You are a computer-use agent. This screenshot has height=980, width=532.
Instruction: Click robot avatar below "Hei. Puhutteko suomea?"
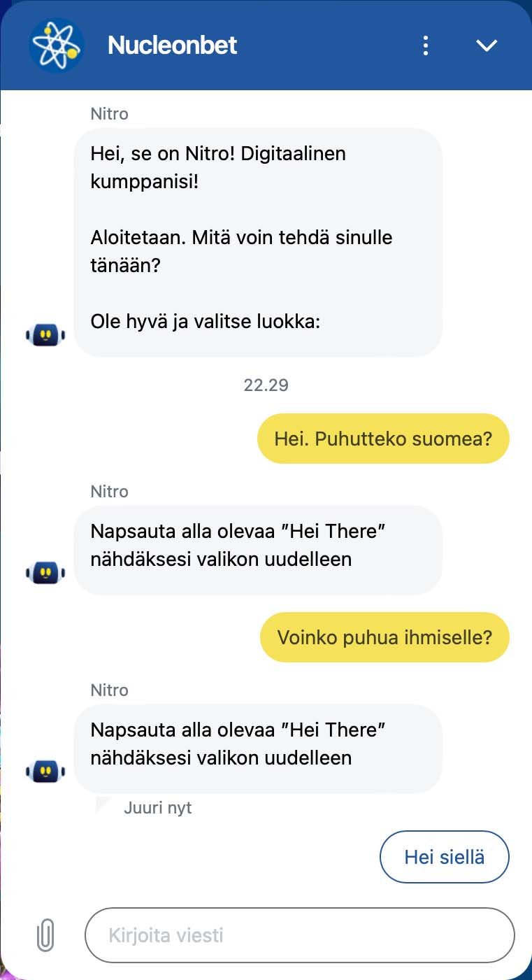pyautogui.click(x=45, y=573)
